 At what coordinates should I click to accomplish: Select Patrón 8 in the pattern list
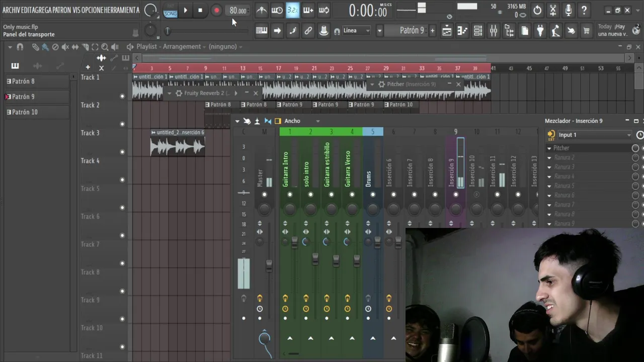click(37, 81)
